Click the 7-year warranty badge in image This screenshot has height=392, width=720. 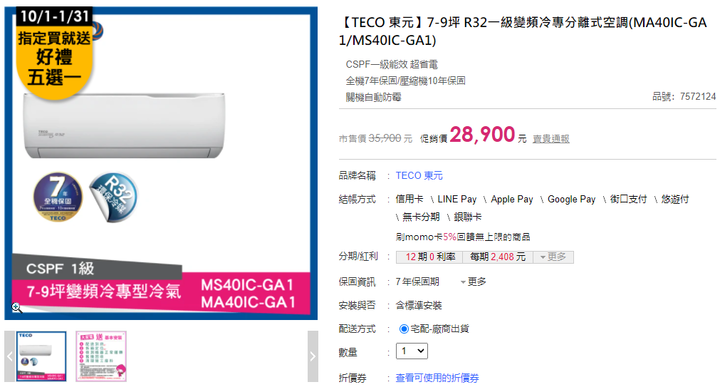(58, 197)
